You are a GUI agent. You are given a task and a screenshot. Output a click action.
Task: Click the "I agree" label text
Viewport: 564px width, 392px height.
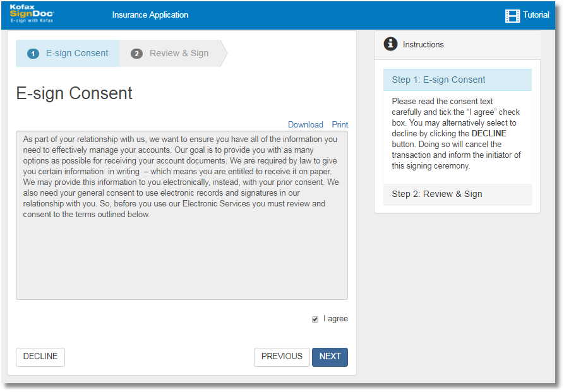click(x=335, y=319)
